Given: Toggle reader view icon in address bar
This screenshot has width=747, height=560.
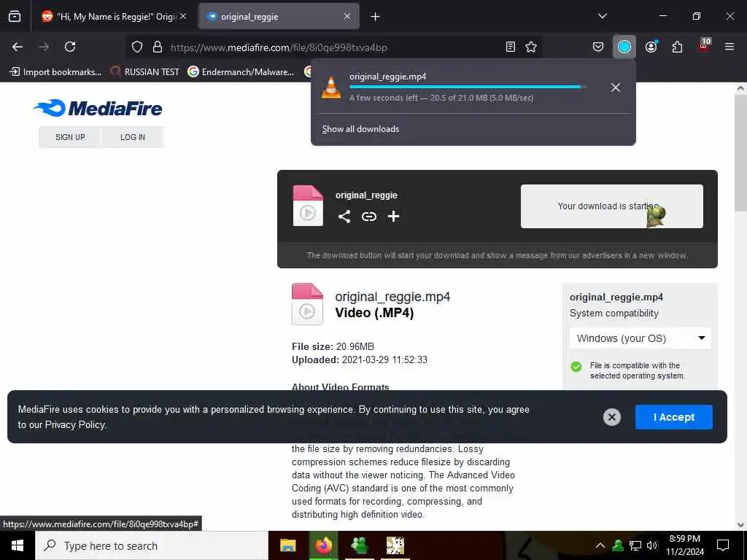Looking at the screenshot, I should pyautogui.click(x=510, y=47).
